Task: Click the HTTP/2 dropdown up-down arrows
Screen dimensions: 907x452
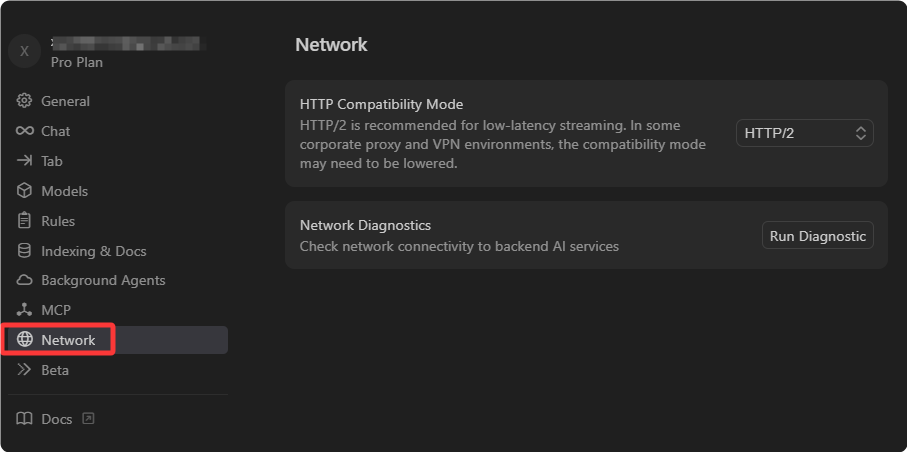Action: coord(860,133)
